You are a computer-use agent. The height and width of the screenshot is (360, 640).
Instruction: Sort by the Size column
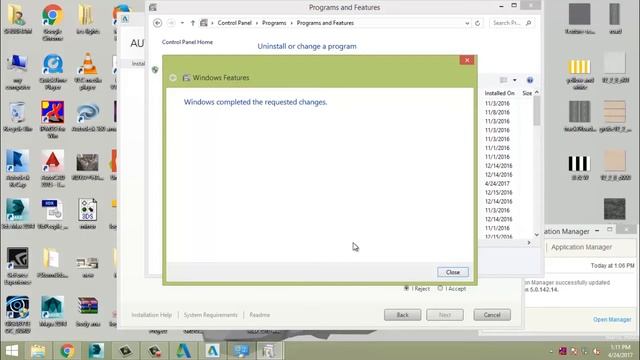coord(527,93)
